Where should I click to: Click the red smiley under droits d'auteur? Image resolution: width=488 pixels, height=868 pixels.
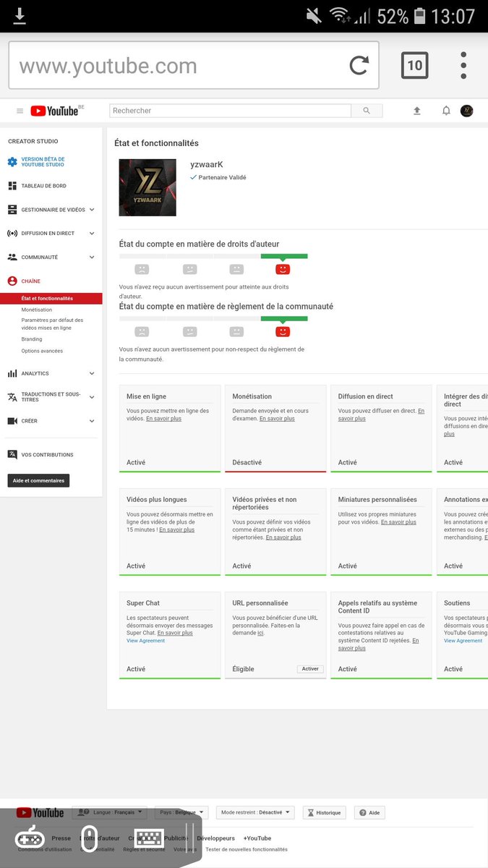(x=283, y=269)
